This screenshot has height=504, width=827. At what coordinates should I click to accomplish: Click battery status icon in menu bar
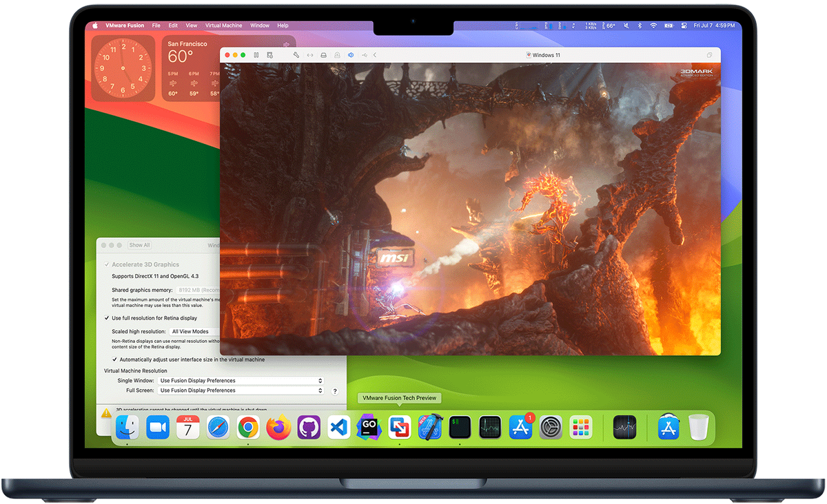[x=668, y=25]
